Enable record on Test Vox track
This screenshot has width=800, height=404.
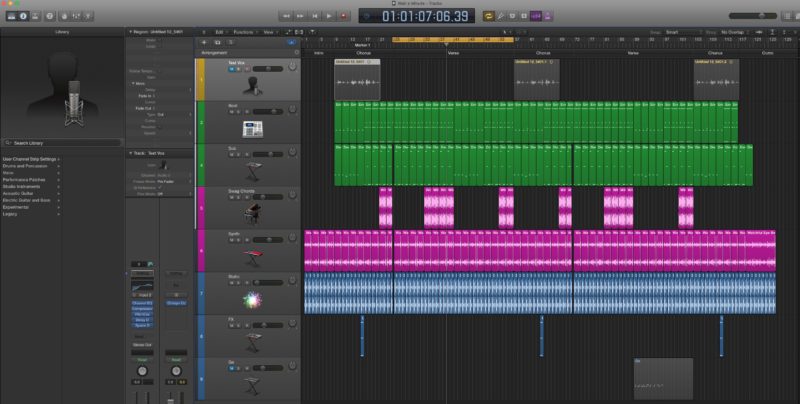point(247,69)
